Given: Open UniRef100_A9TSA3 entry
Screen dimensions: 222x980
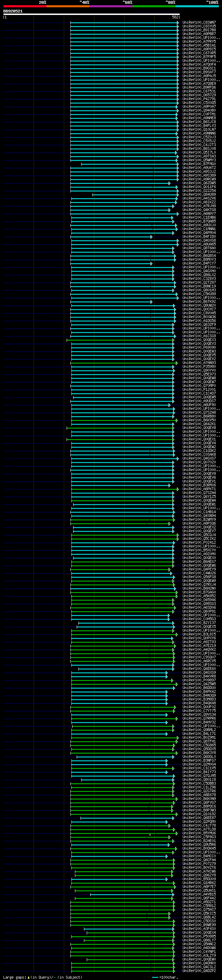Looking at the screenshot, I should tap(199, 156).
